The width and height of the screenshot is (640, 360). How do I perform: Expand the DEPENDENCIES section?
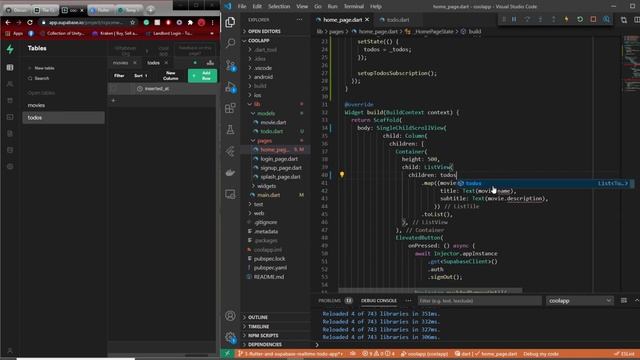point(265,344)
